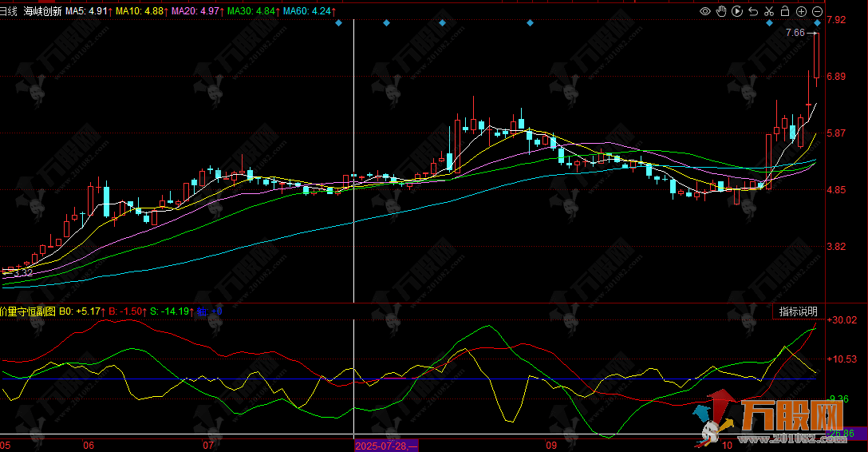Zoom in with the plus circle icon
The height and width of the screenshot is (452, 868).
tap(801, 11)
